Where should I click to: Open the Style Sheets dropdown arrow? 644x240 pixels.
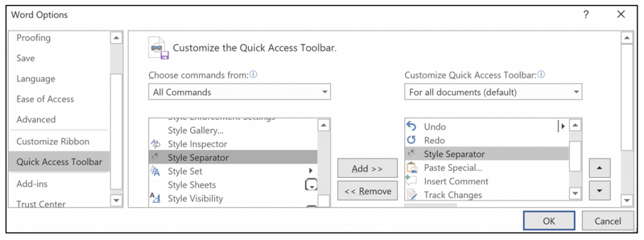pyautogui.click(x=311, y=185)
